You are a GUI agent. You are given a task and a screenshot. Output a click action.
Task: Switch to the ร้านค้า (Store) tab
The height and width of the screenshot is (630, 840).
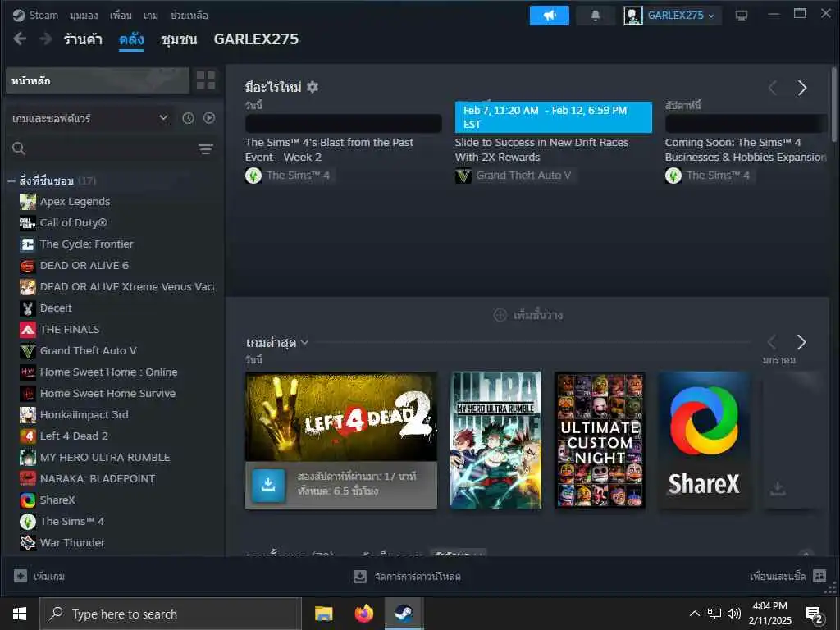click(x=83, y=39)
